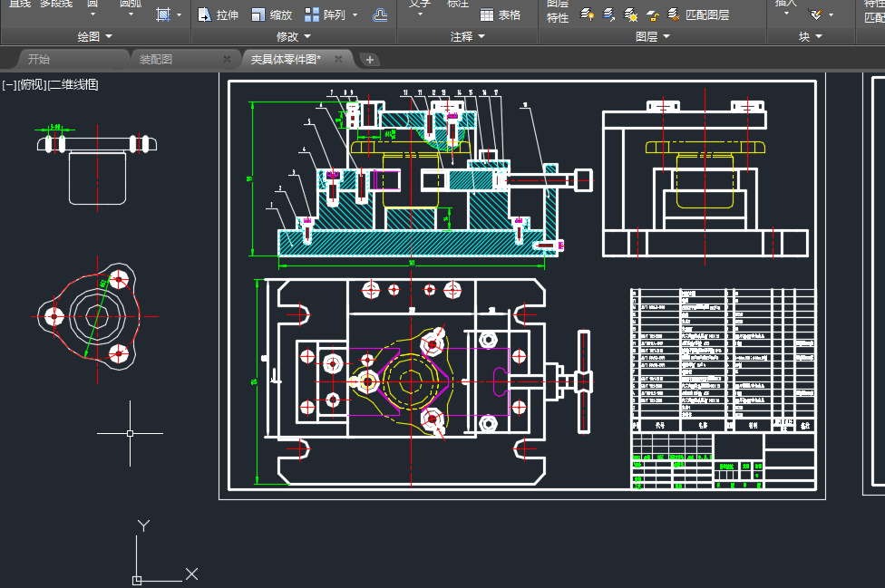Click the hatch/rectangle draw icon
Image resolution: width=885 pixels, height=588 pixels.
click(162, 14)
